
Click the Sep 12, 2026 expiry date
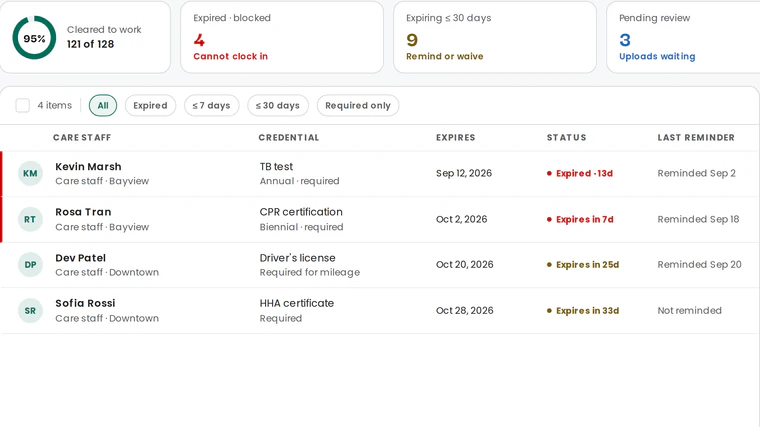464,174
